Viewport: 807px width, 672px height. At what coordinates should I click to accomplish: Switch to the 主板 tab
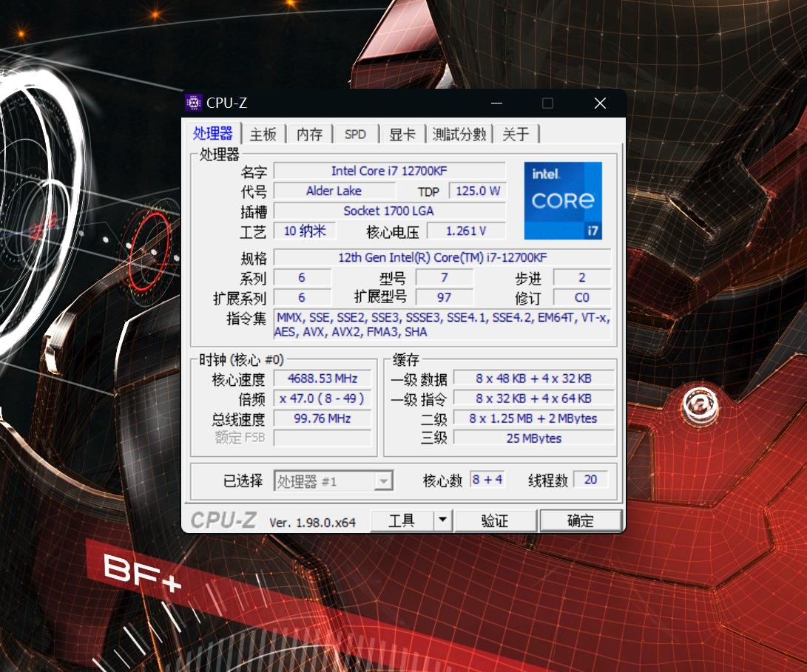click(263, 134)
